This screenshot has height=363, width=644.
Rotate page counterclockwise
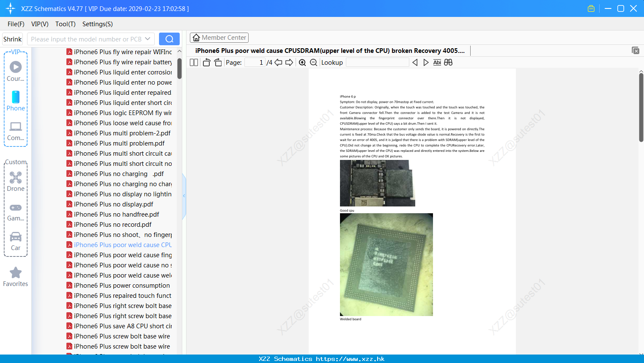(206, 63)
